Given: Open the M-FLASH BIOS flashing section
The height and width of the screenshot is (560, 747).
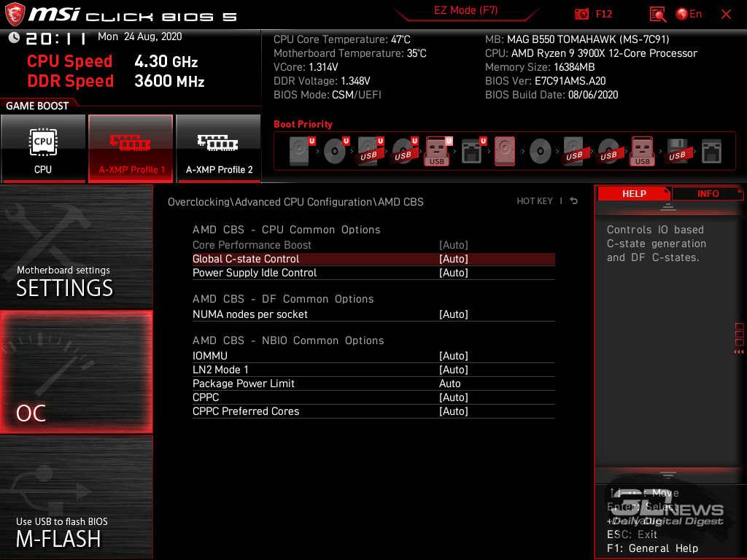Looking at the screenshot, I should click(76, 497).
